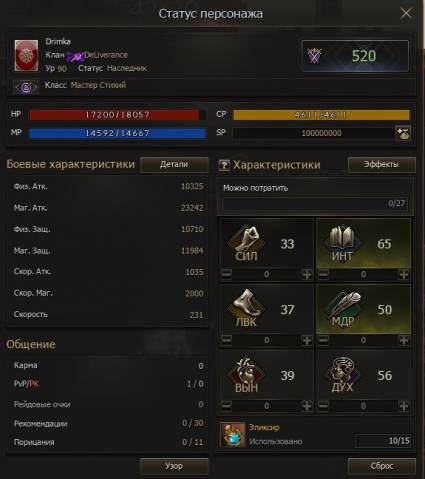Click the class emblem icon near Мастер Стихий
The height and width of the screenshot is (479, 425).
pos(26,87)
